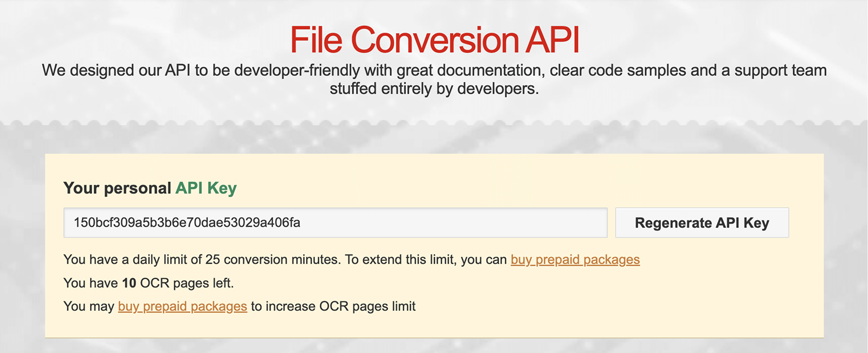
Task: Click the File Conversion API heading
Action: (x=434, y=40)
